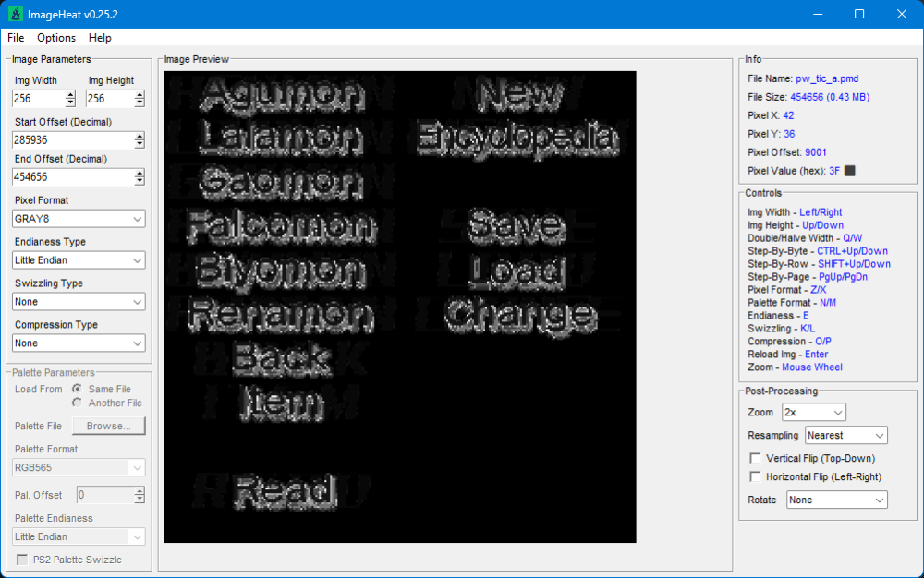Open the Rotate None dropdown
The height and width of the screenshot is (578, 924).
tap(837, 500)
